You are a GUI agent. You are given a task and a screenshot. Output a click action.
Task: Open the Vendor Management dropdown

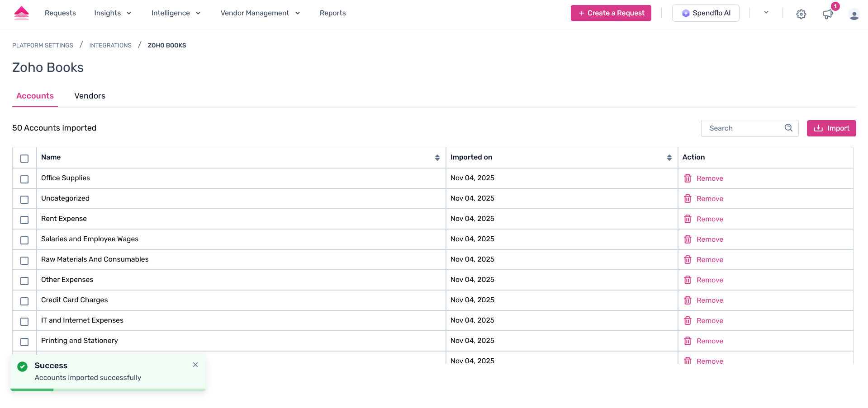pos(260,13)
